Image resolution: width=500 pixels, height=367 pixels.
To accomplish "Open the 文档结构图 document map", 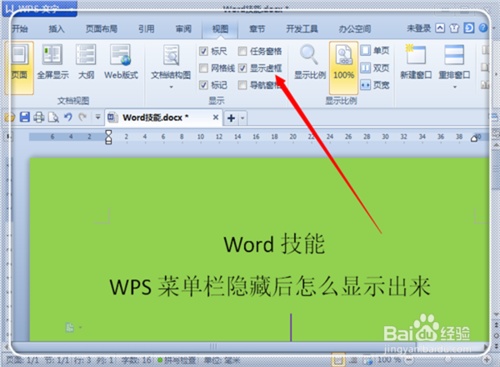I will [171, 63].
